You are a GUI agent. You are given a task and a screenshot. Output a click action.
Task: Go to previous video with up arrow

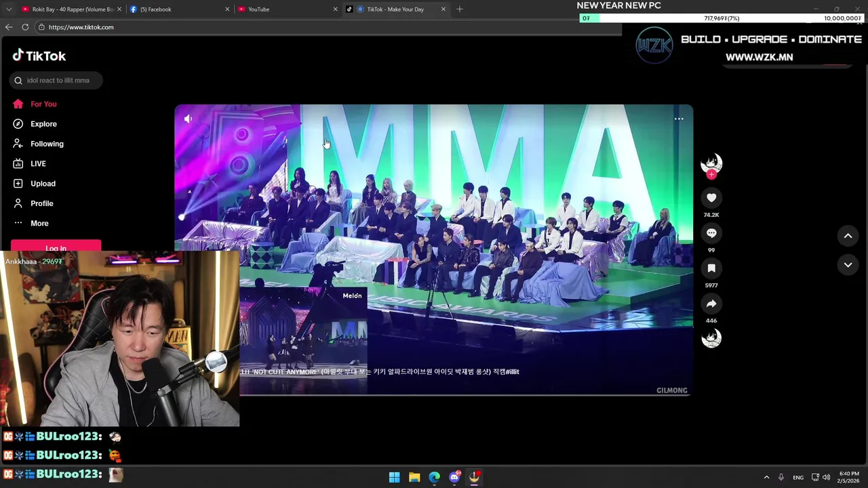pos(848,235)
